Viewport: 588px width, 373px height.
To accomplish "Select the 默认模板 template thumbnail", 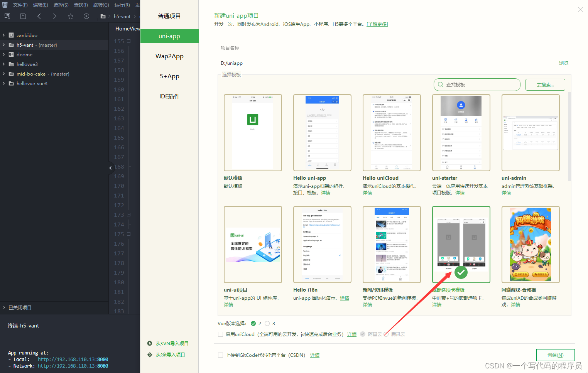I will coord(253,133).
